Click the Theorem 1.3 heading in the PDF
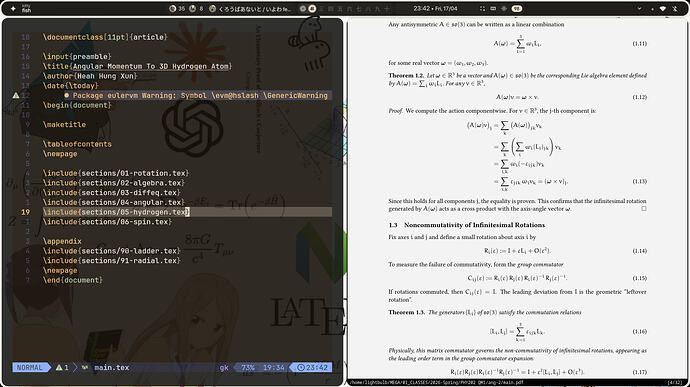 pos(407,312)
